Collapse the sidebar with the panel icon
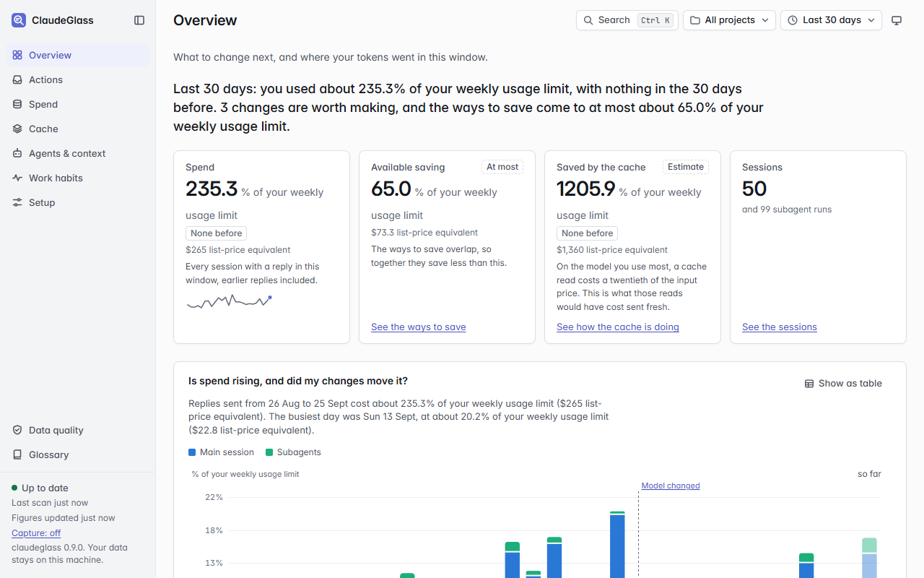Screen dimensions: 924x578 pos(139,20)
